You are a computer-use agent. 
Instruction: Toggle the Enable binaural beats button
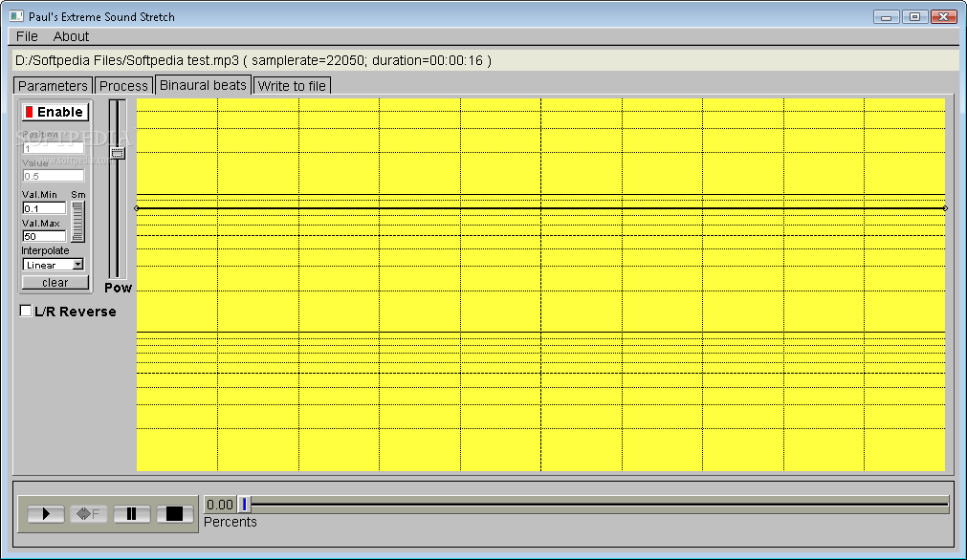coord(55,112)
